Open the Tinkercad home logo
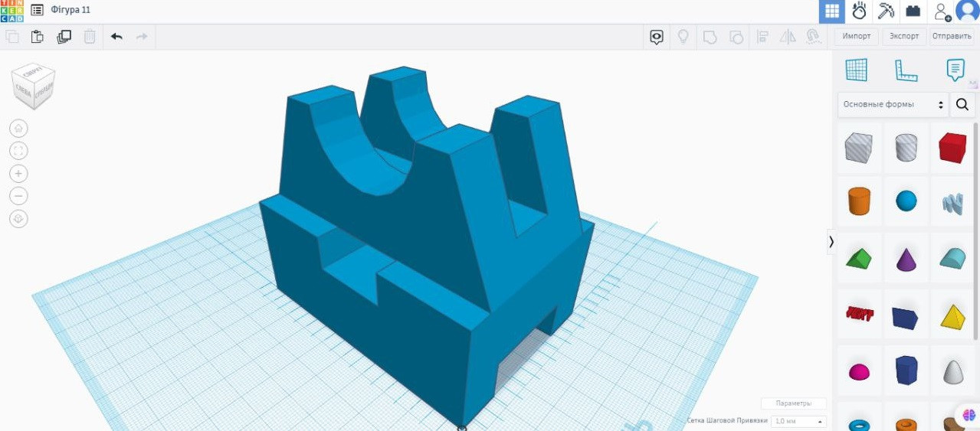The height and width of the screenshot is (431, 980). [12, 11]
